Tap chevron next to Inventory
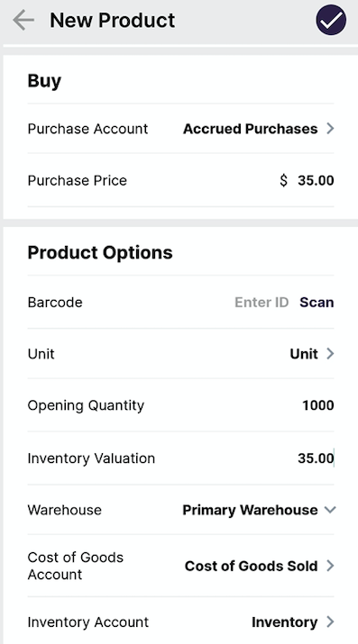Screen dimensions: 358x644 point(330,622)
